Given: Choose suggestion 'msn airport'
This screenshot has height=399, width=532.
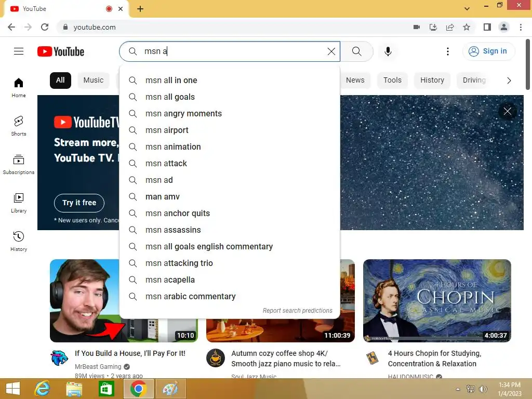Looking at the screenshot, I should point(230,130).
